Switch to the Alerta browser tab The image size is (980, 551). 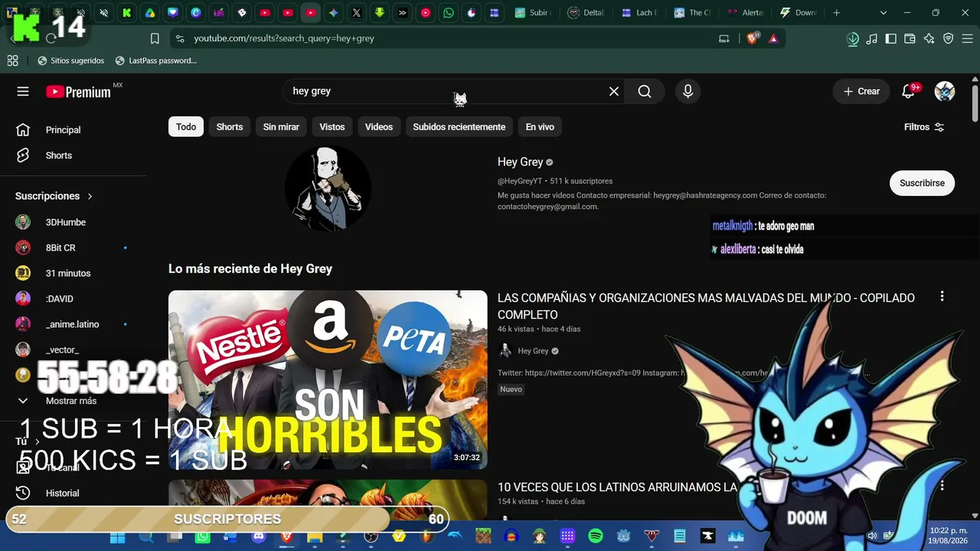click(x=744, y=13)
